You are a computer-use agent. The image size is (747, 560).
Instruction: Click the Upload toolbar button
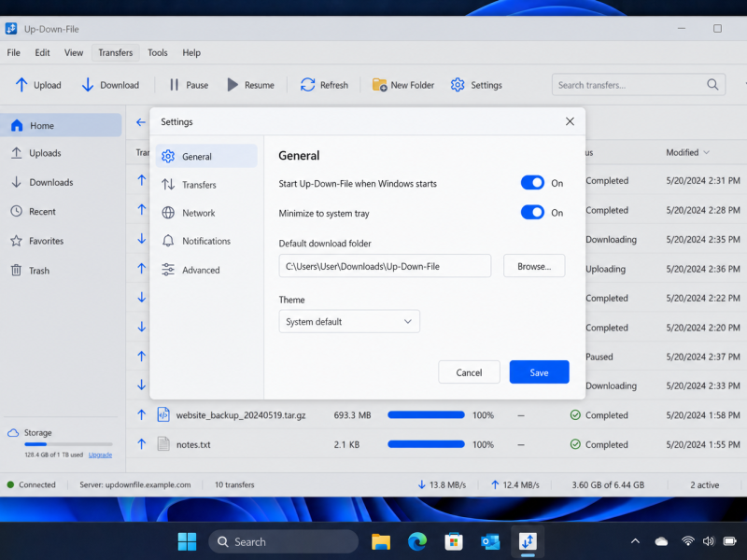click(x=38, y=85)
